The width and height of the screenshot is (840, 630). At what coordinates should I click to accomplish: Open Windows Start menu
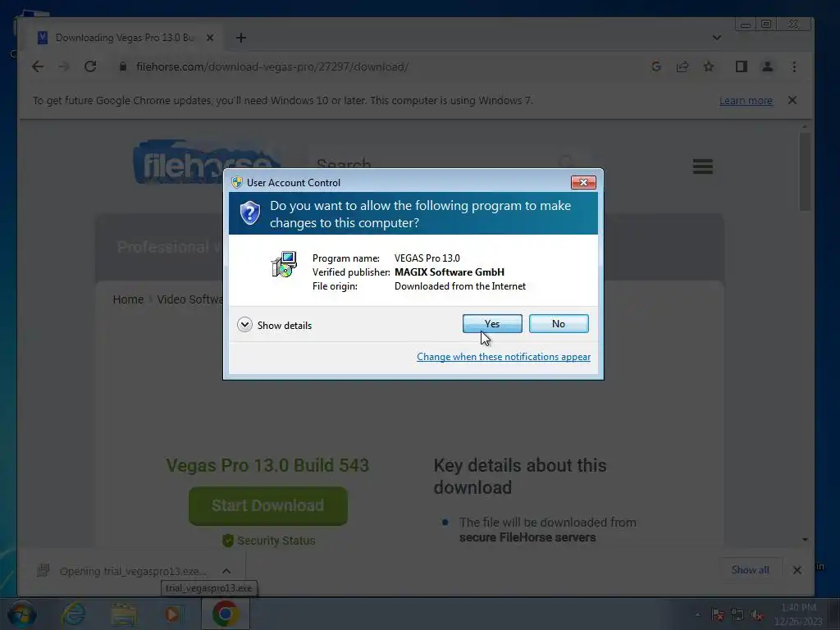click(21, 614)
